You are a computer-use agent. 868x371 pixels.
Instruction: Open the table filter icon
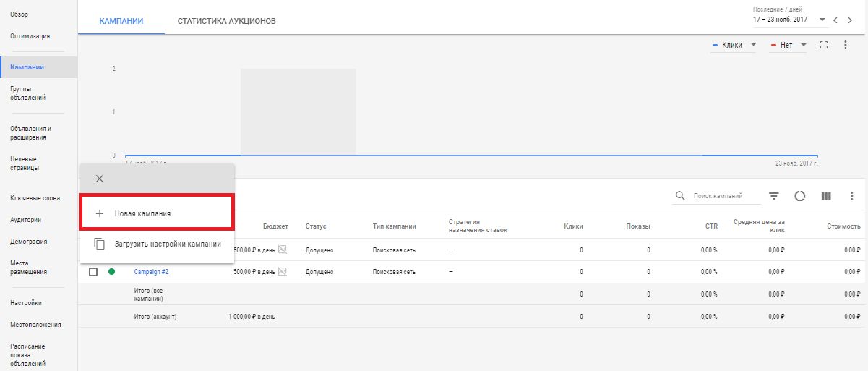coord(773,196)
